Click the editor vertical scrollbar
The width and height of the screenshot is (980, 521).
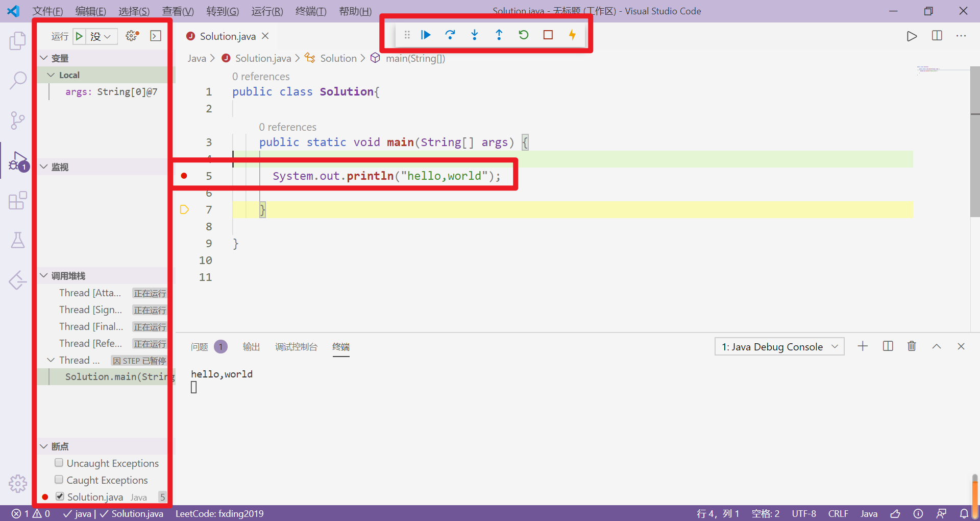(975, 141)
